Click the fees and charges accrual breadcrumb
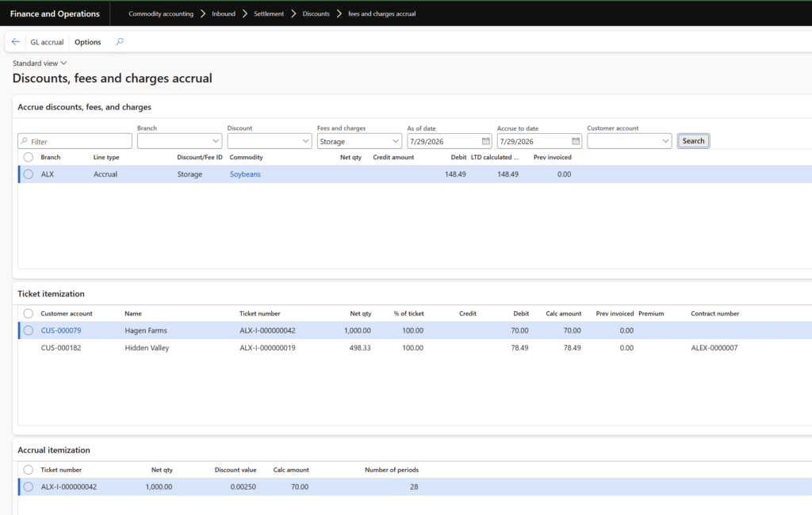This screenshot has width=812, height=515. tap(381, 14)
